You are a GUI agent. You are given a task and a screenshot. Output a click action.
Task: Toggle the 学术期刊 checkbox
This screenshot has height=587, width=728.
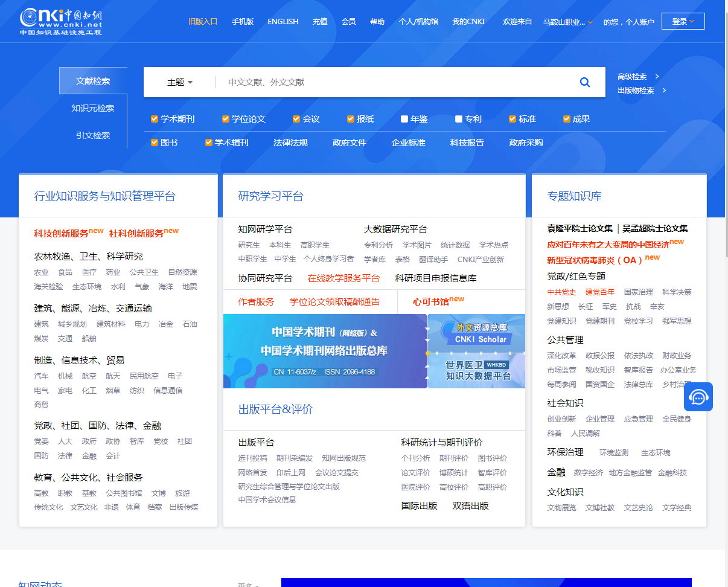click(155, 119)
